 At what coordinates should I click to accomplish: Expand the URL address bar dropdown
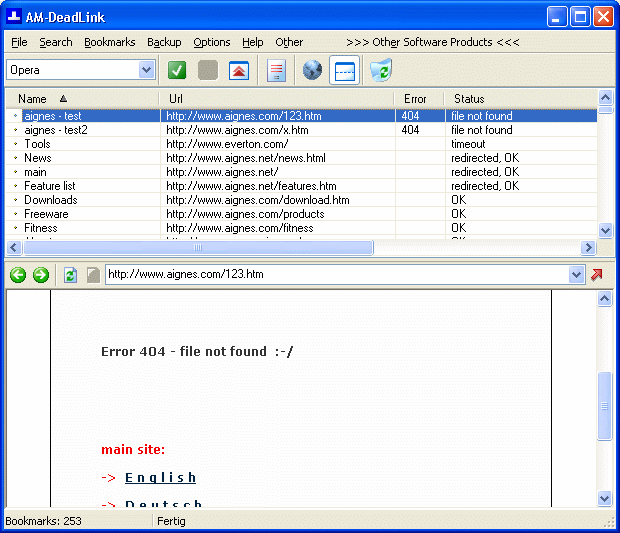coord(576,275)
